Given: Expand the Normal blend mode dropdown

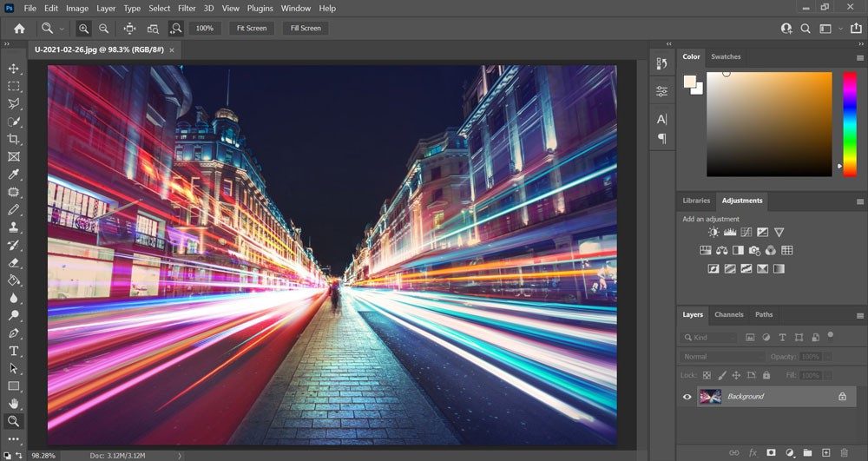Looking at the screenshot, I should click(723, 357).
